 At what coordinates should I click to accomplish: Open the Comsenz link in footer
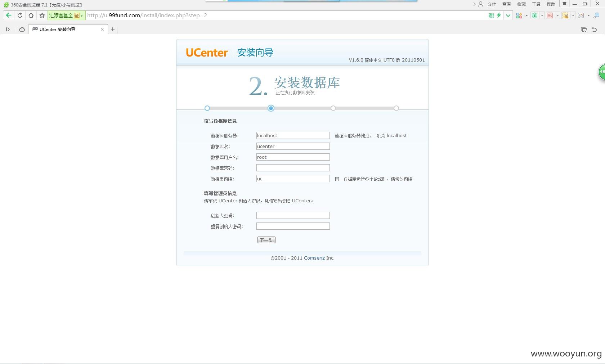pos(314,258)
